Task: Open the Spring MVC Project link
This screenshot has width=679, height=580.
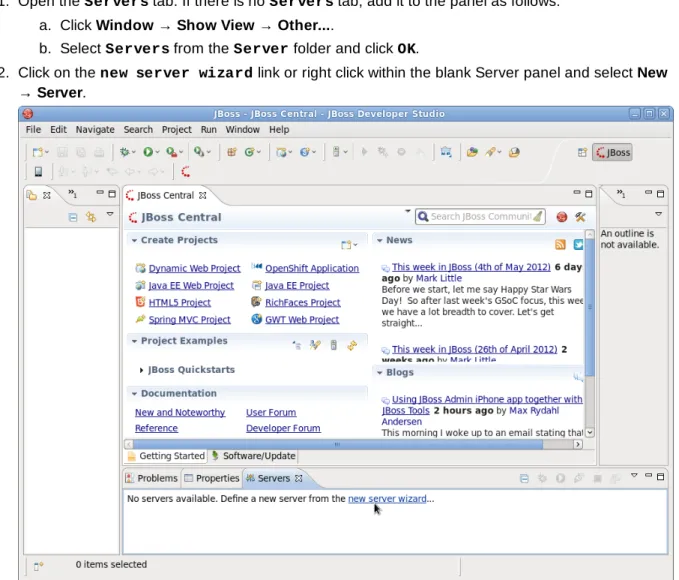Action: [x=190, y=320]
